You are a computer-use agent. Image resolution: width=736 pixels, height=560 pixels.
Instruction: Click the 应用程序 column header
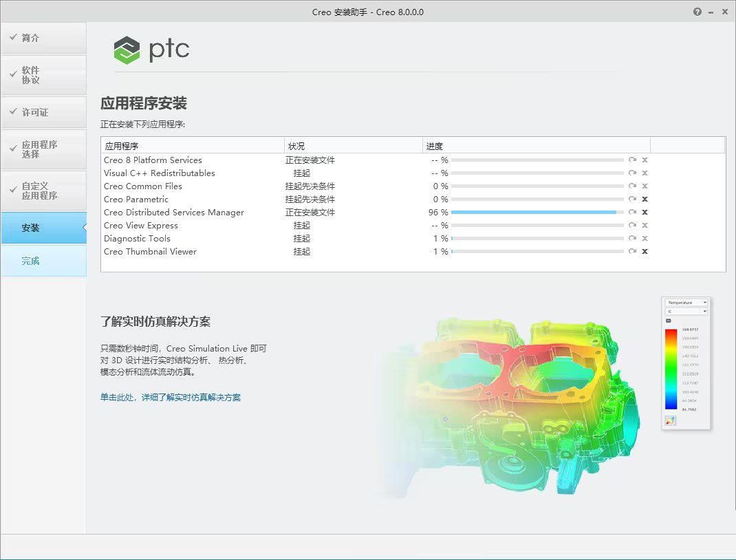[193, 146]
